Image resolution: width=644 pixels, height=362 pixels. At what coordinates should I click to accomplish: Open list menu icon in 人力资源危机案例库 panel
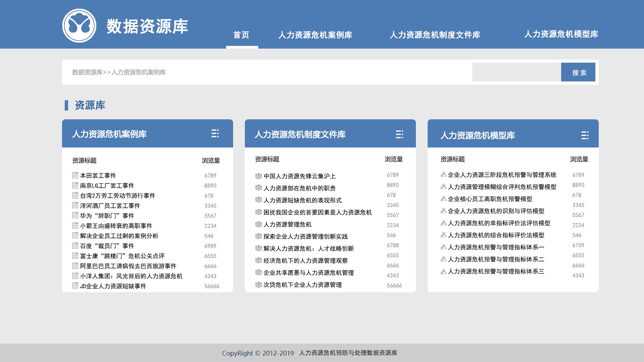(215, 133)
